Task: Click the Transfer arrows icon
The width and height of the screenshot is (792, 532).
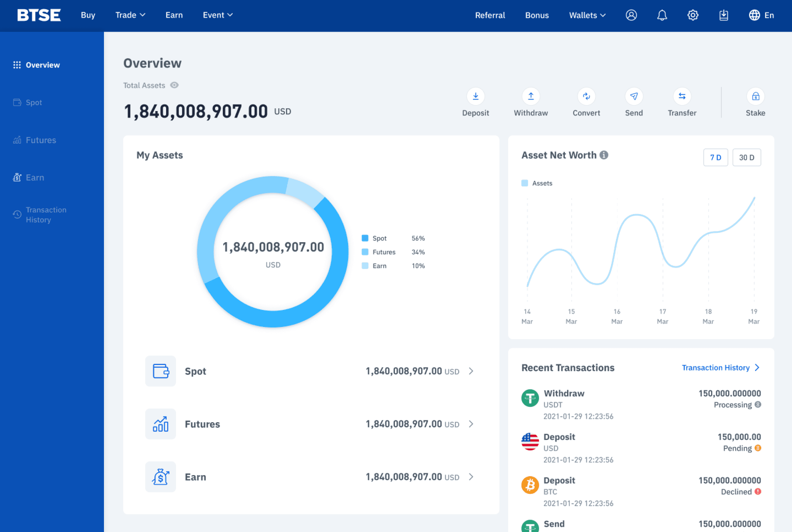Action: [x=682, y=97]
